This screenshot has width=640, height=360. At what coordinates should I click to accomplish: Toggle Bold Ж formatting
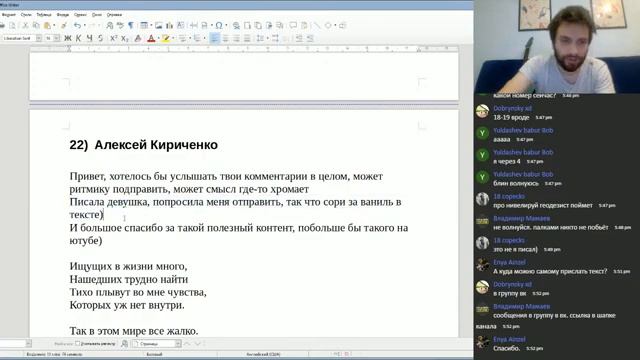click(x=68, y=38)
